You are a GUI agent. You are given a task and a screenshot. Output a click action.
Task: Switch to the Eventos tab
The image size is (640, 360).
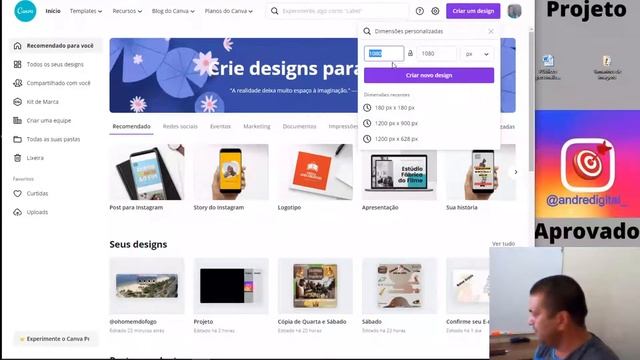coord(220,127)
